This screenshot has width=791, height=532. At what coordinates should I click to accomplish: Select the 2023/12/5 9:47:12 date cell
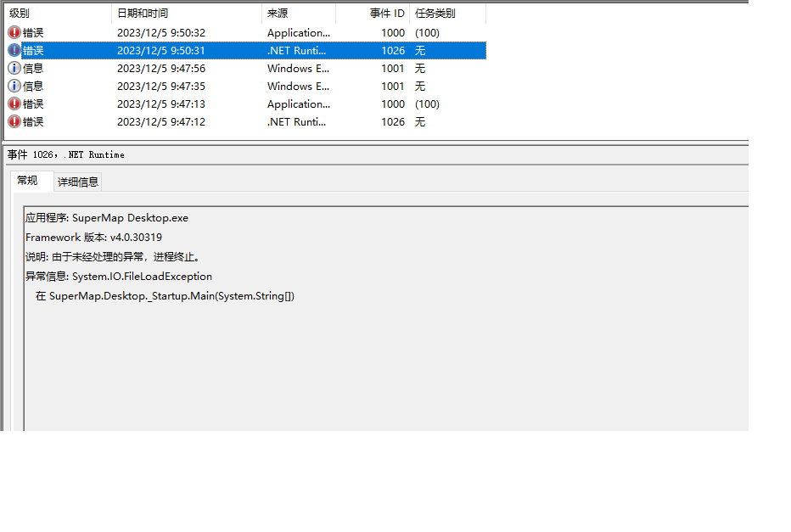[161, 121]
